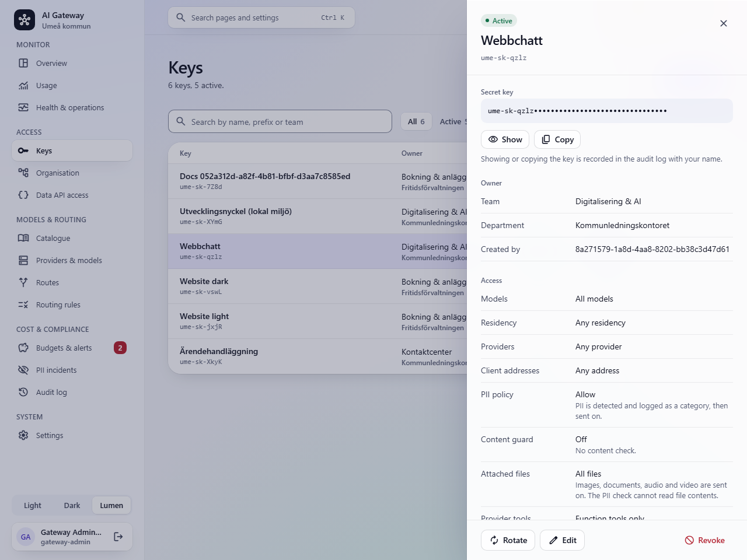Switch theme to Light
Screen dimensions: 747x560
(x=33, y=505)
